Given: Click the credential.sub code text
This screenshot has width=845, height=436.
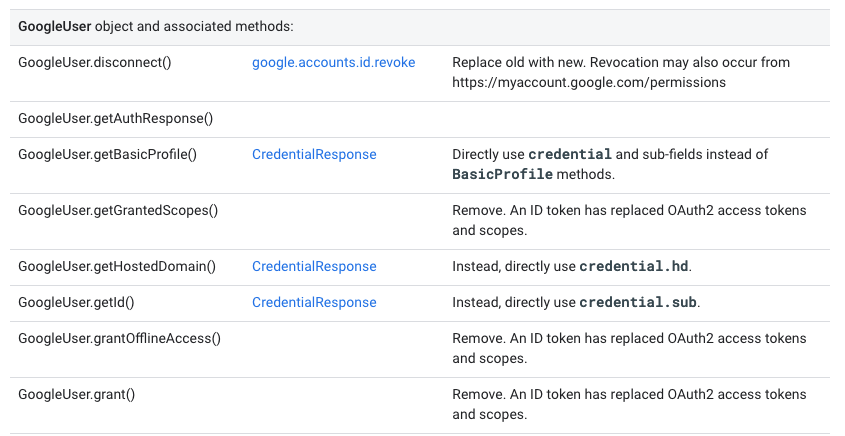Looking at the screenshot, I should (x=638, y=302).
